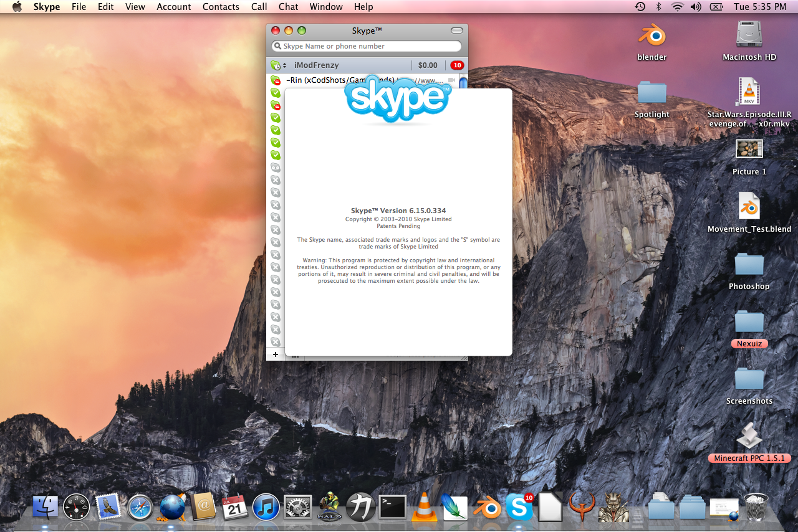798x532 pixels.
Task: Launch Halo from the Dock
Action: click(x=330, y=506)
